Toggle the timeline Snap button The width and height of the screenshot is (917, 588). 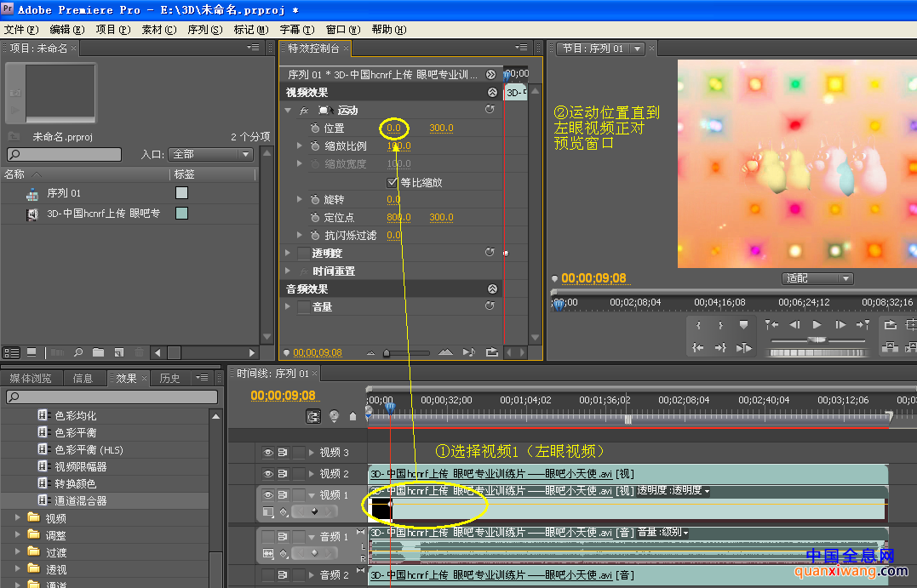(x=313, y=416)
